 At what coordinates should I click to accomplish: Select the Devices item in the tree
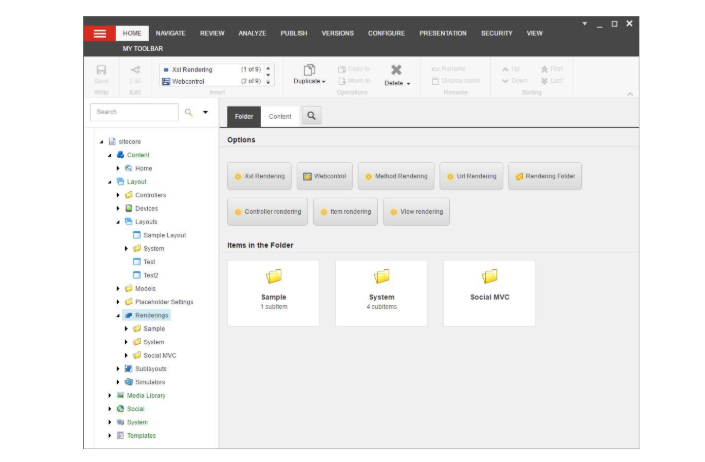tap(147, 209)
